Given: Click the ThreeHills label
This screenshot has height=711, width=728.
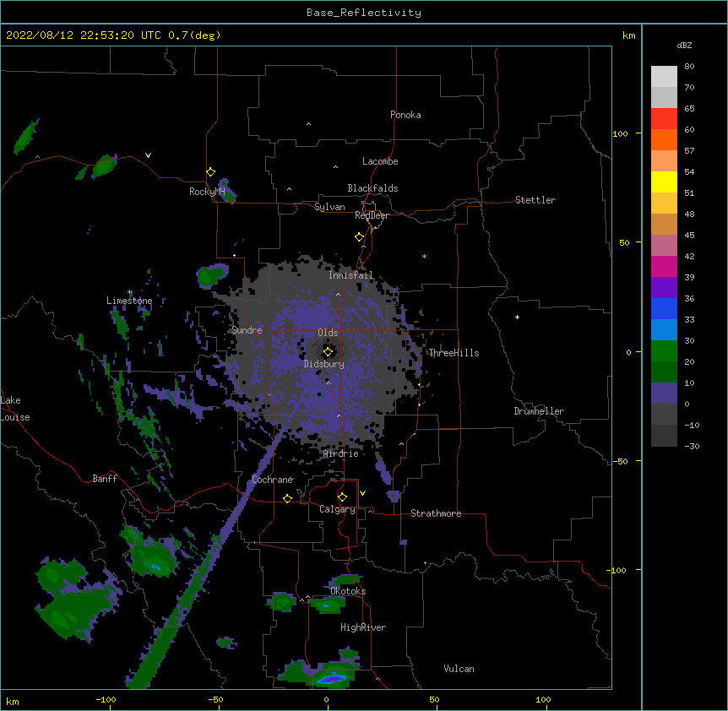Looking at the screenshot, I should point(454,353).
